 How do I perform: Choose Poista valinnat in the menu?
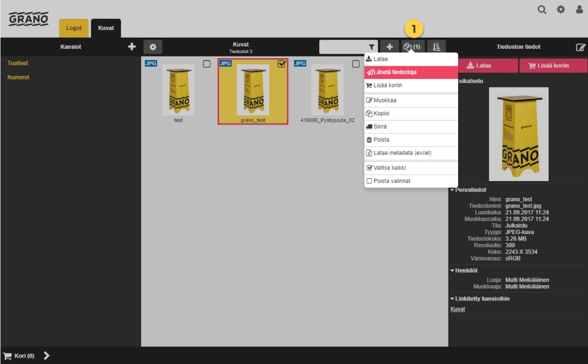coord(411,181)
